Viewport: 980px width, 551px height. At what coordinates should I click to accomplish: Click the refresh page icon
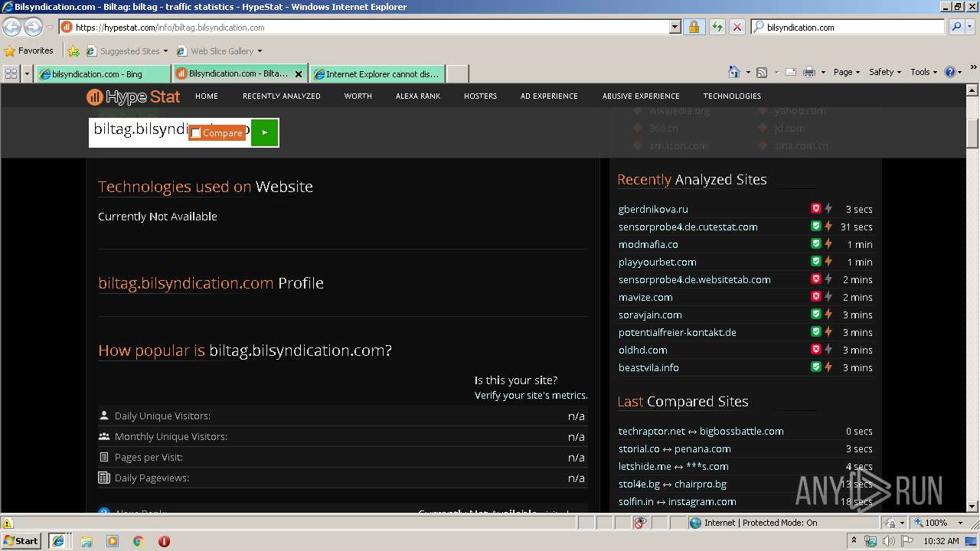[717, 27]
